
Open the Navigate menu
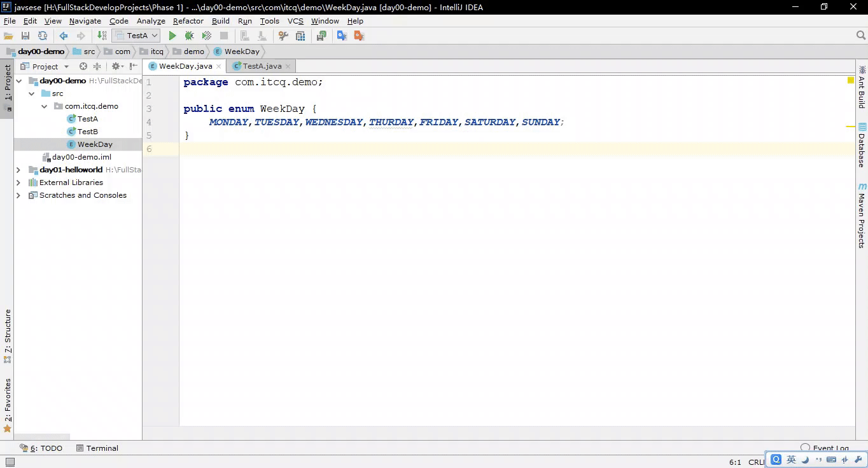(x=85, y=21)
